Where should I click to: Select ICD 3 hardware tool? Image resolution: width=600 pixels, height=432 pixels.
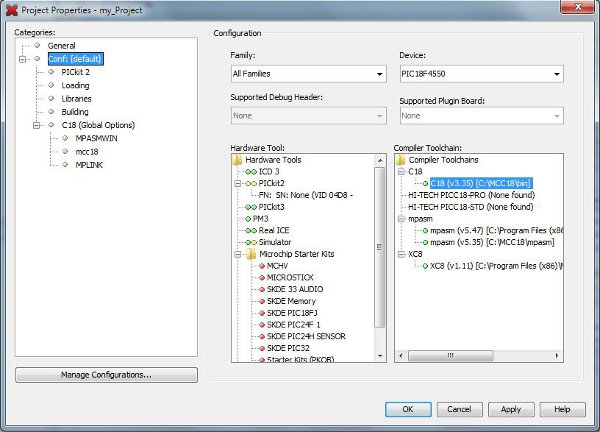pos(269,172)
